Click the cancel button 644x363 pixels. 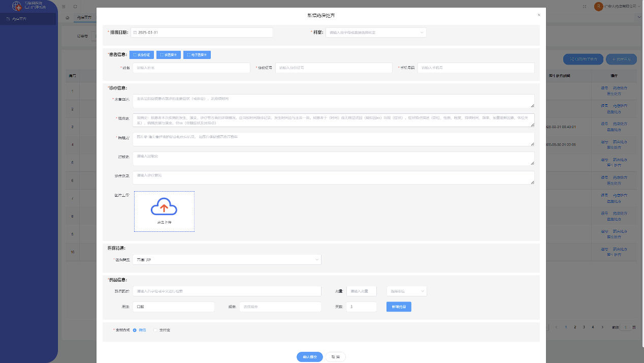point(336,357)
